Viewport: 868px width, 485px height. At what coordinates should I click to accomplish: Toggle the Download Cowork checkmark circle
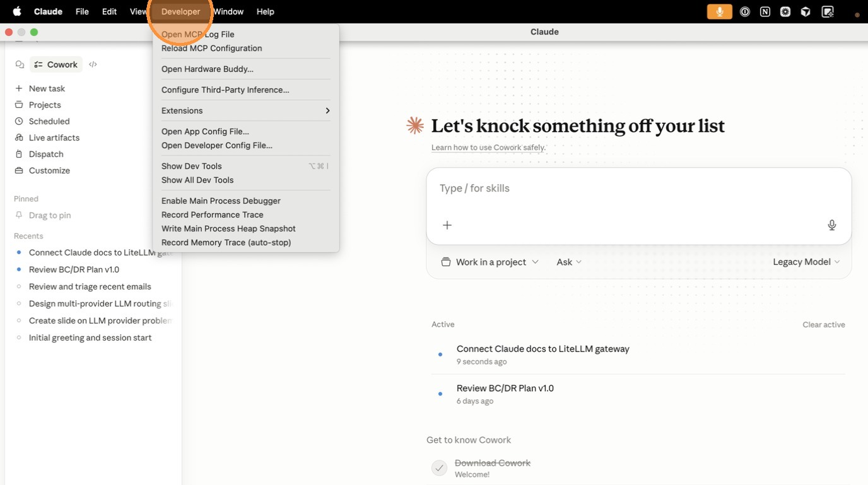pyautogui.click(x=439, y=467)
